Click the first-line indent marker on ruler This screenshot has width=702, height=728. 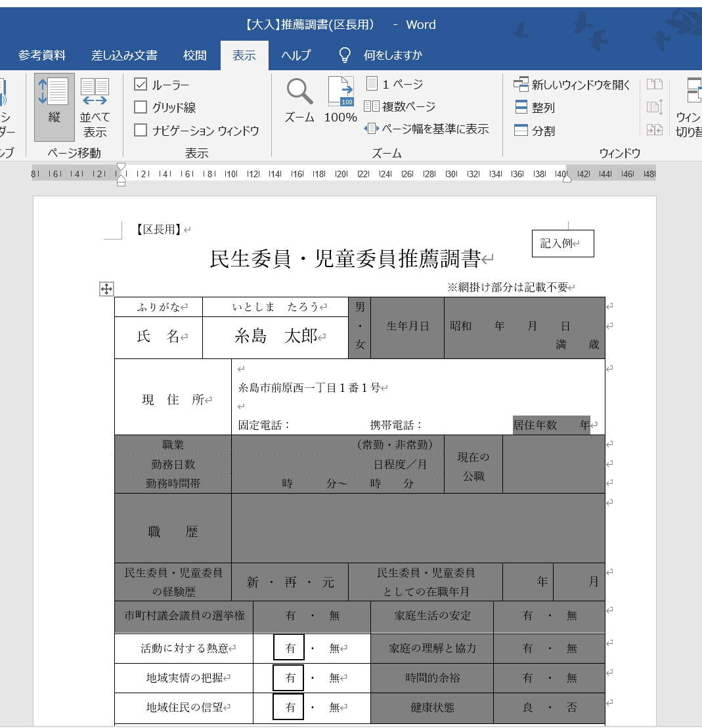point(121,167)
